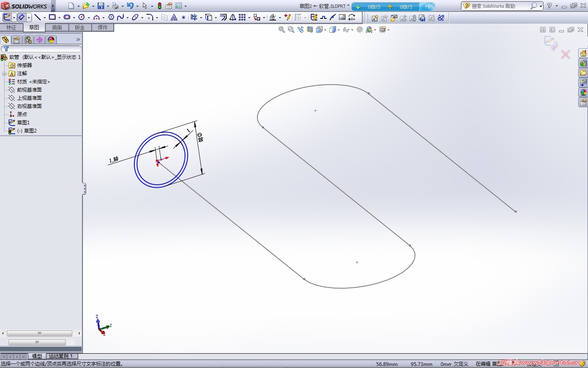Image resolution: width=588 pixels, height=368 pixels.
Task: Open the Spline tool dropdown arrow
Action: click(x=127, y=18)
